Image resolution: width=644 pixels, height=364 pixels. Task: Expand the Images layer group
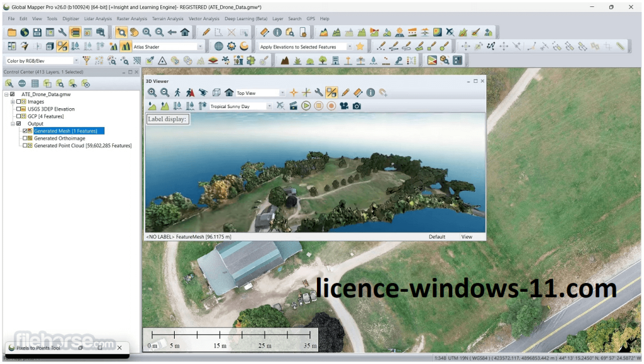pos(13,102)
